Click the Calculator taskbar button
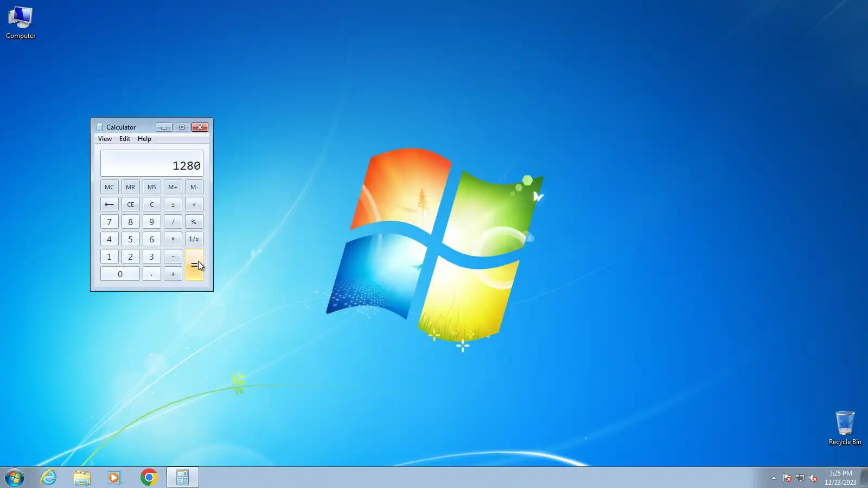 click(x=182, y=477)
